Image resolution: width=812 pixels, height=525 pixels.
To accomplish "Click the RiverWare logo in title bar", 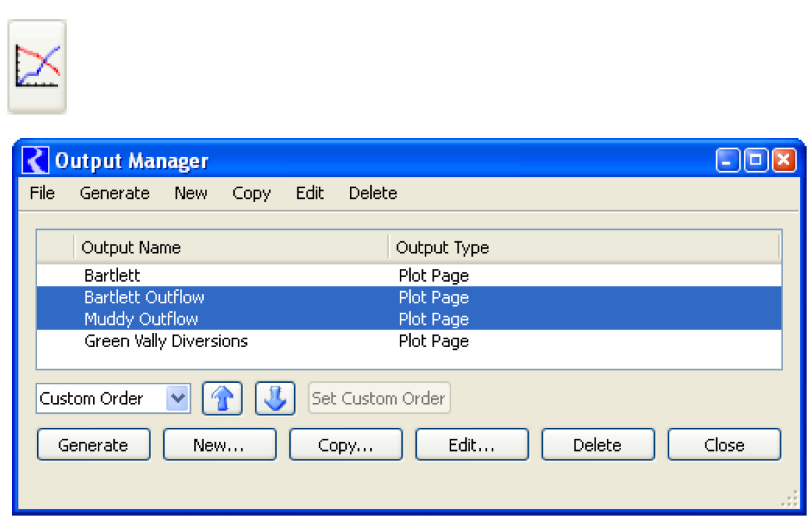I will [x=36, y=161].
